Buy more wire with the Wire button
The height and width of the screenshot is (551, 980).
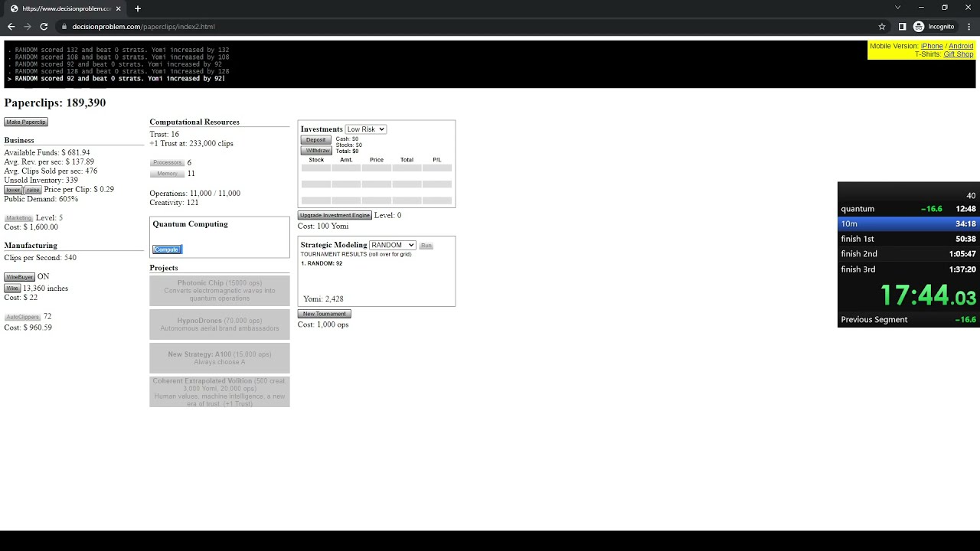pyautogui.click(x=12, y=289)
